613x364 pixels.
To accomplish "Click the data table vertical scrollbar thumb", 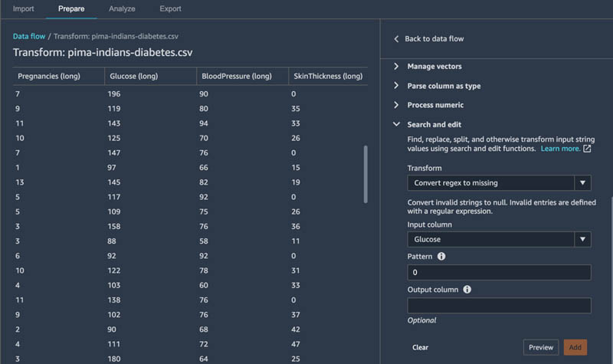I will click(x=366, y=175).
